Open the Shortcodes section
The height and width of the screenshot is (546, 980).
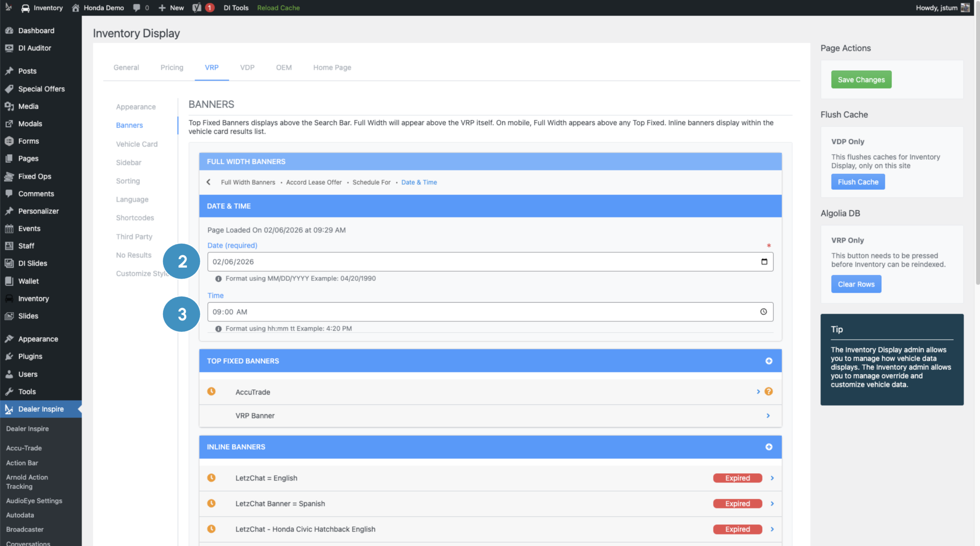tap(135, 217)
